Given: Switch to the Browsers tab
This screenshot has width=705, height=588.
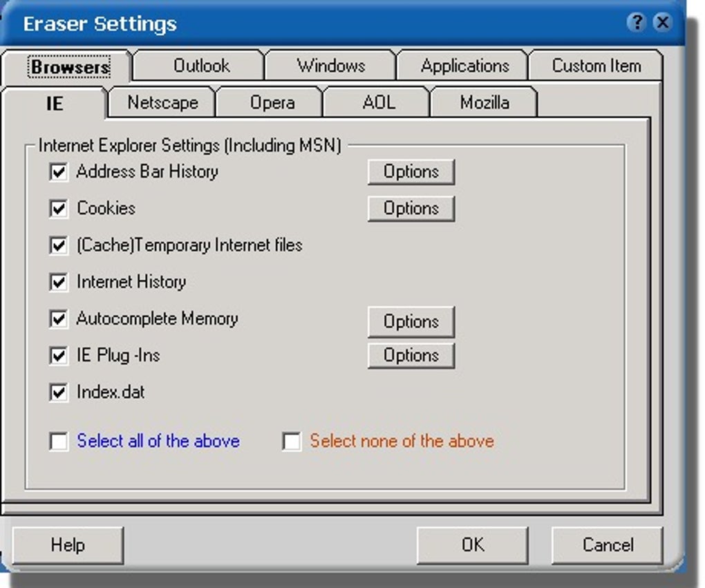Looking at the screenshot, I should coord(66,67).
